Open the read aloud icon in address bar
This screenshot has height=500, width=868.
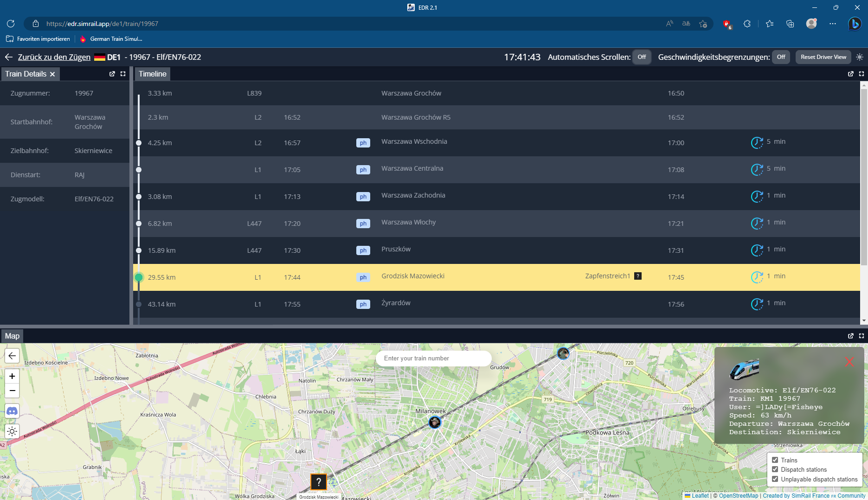tap(669, 24)
